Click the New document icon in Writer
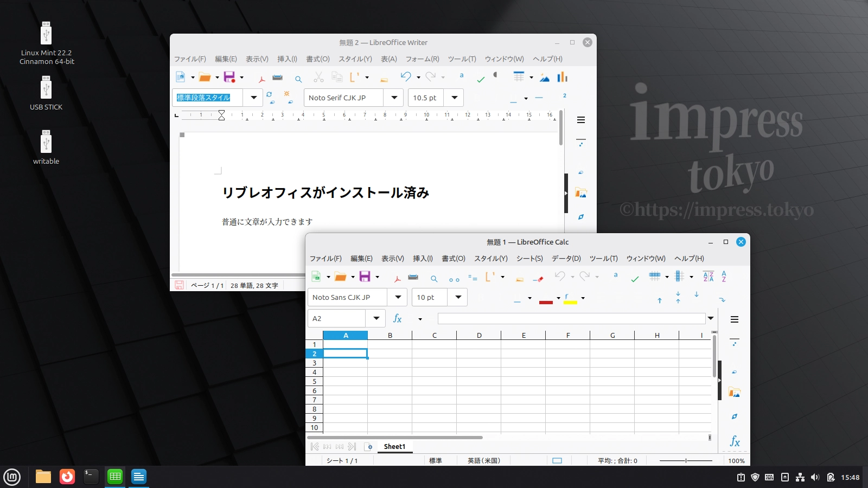This screenshot has width=868, height=488. click(x=181, y=77)
